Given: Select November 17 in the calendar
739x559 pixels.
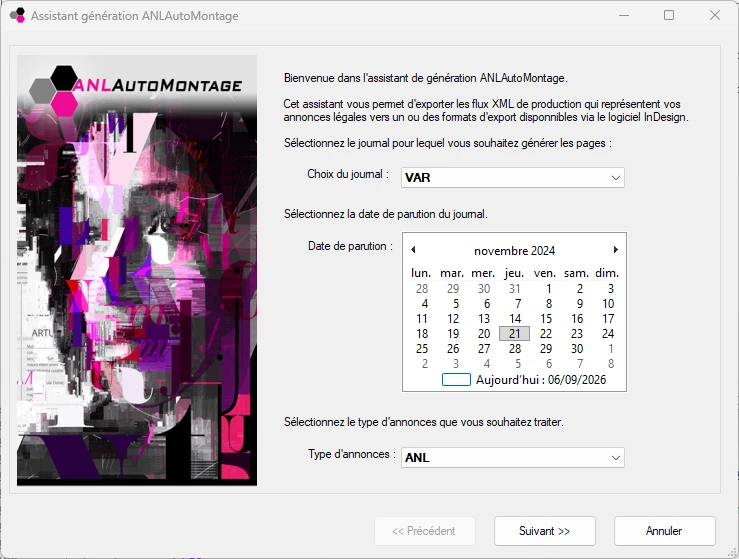Looking at the screenshot, I should click(608, 319).
